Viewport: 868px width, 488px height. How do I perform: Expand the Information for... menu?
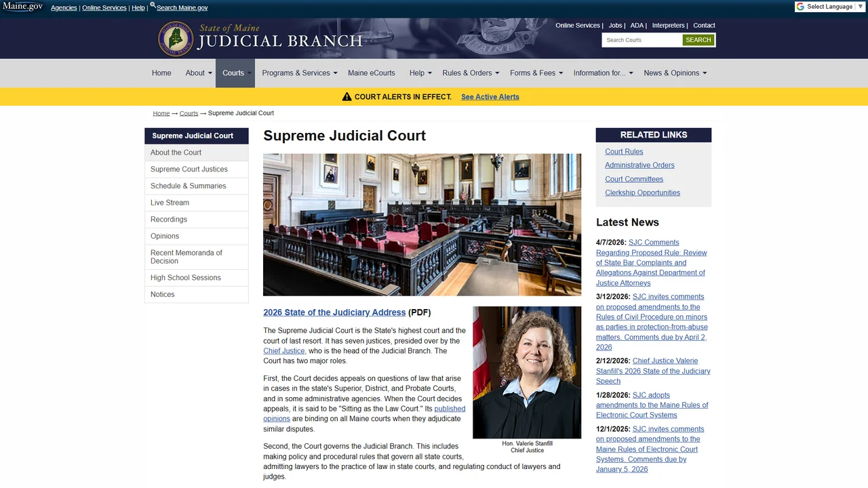(603, 73)
